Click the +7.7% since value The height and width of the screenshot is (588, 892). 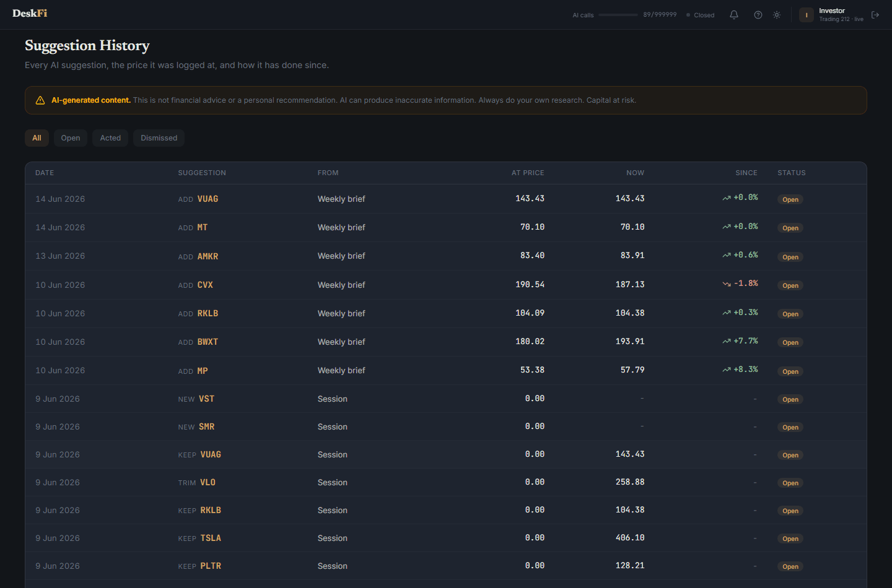coord(746,341)
